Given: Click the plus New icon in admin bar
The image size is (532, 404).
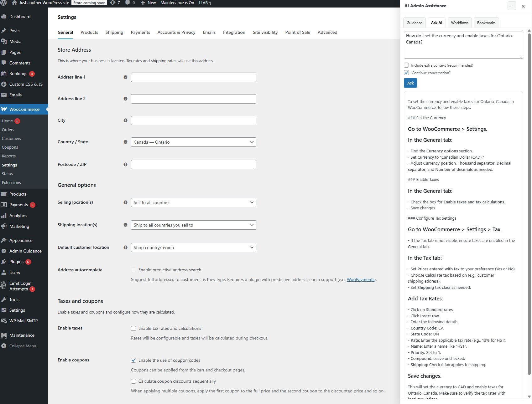Looking at the screenshot, I should pyautogui.click(x=143, y=3).
